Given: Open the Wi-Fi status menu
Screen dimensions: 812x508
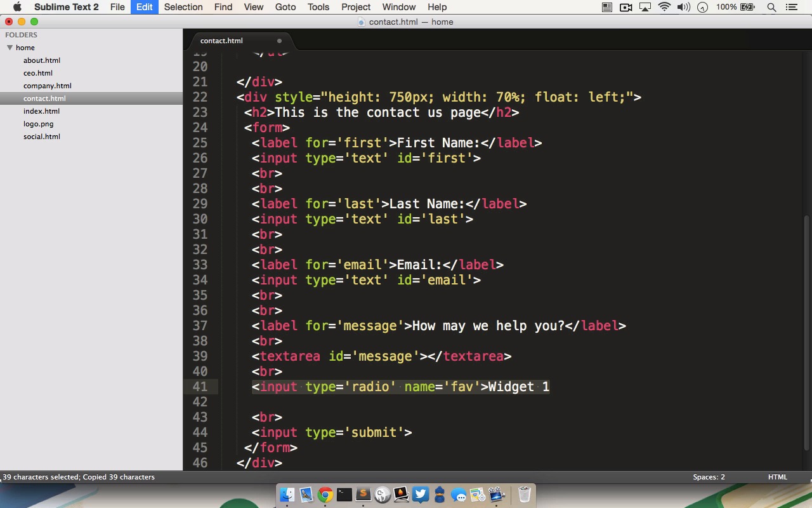Looking at the screenshot, I should pos(664,7).
